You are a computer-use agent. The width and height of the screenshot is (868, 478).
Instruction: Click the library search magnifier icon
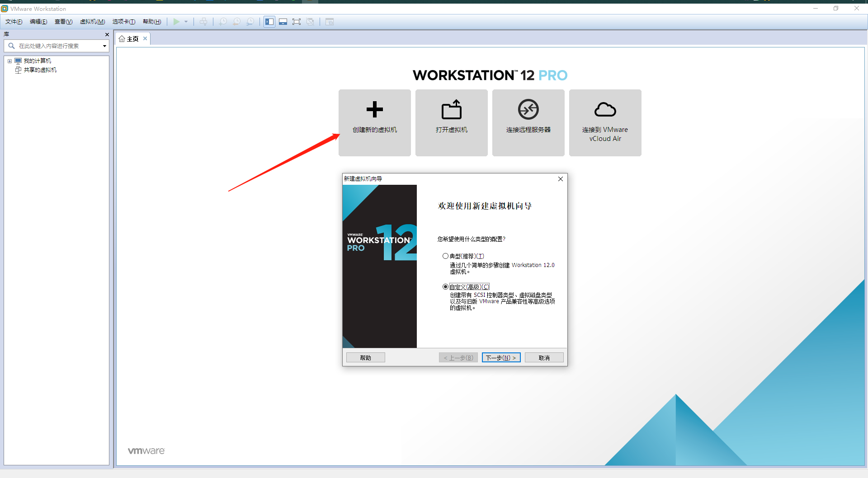pyautogui.click(x=11, y=46)
